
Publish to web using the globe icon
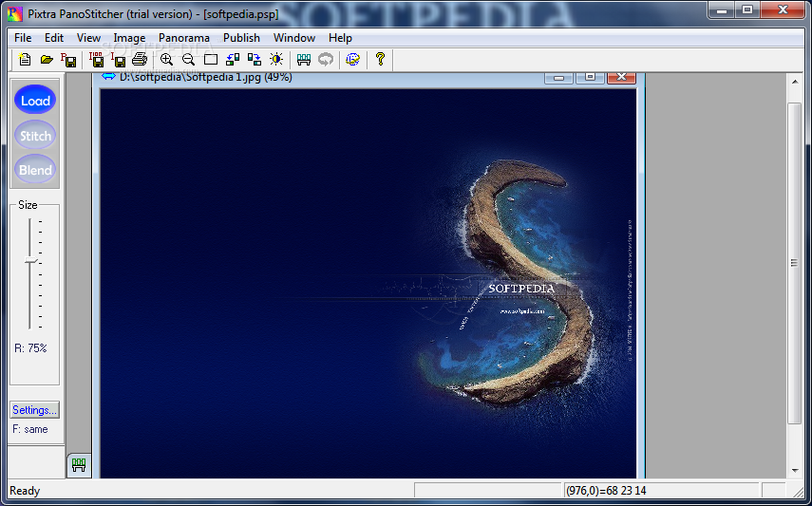click(x=352, y=60)
